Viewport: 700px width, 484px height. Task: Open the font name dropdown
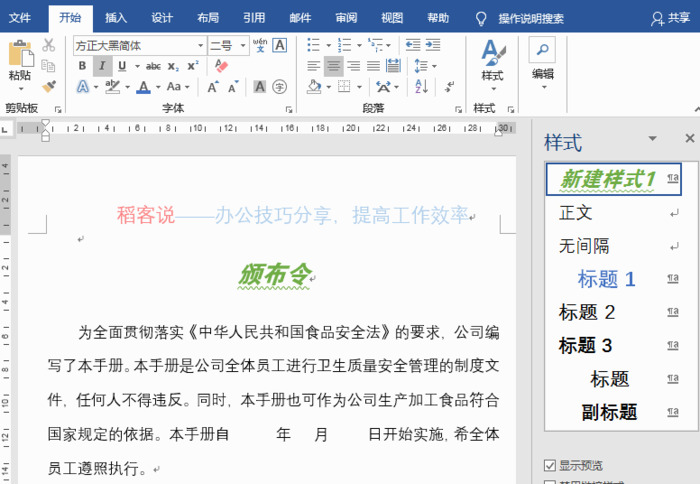[200, 46]
